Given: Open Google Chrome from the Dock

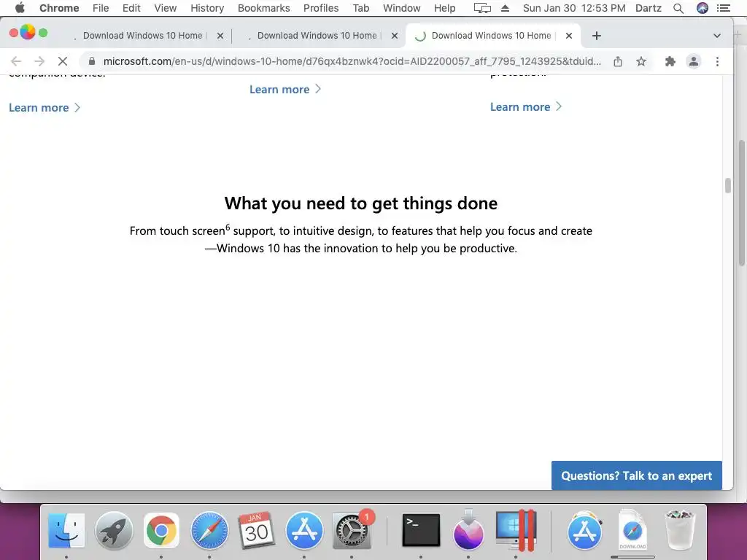Looking at the screenshot, I should (x=161, y=530).
